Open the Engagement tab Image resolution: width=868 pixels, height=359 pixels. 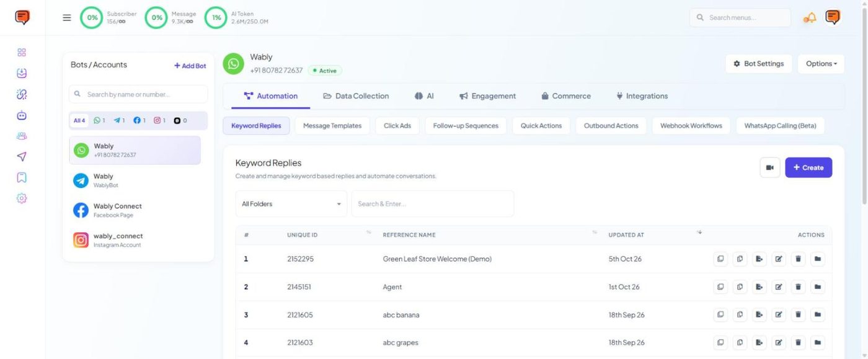[x=487, y=96]
